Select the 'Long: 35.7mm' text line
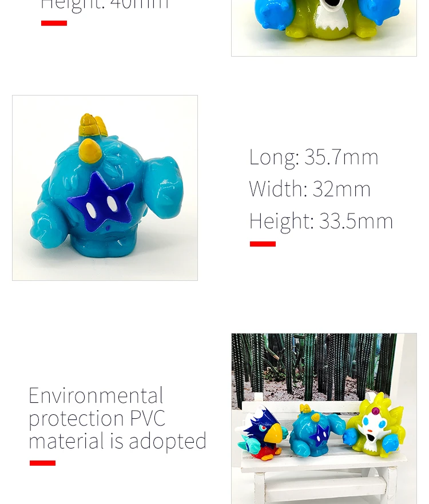Screen dimensions: 429x504 [x=313, y=157]
